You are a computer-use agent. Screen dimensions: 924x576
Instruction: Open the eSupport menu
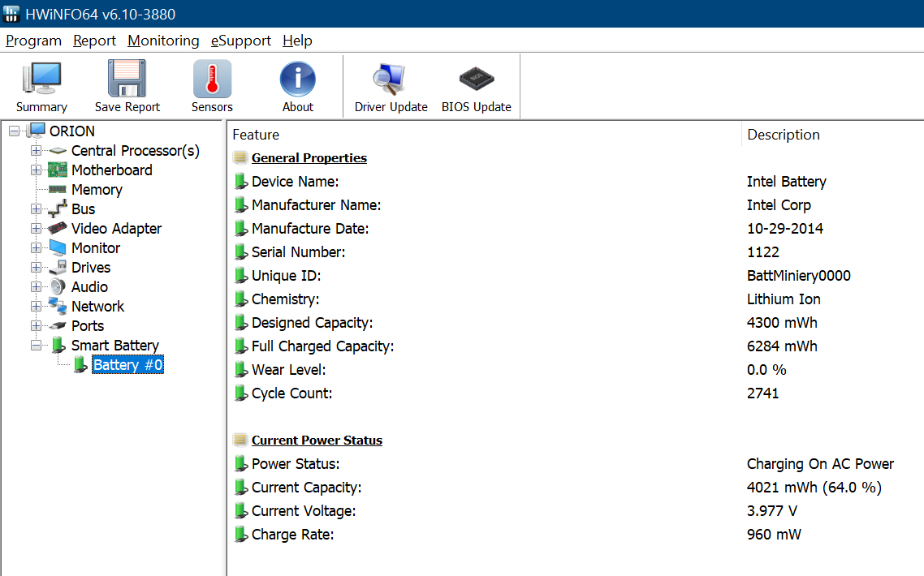(241, 41)
